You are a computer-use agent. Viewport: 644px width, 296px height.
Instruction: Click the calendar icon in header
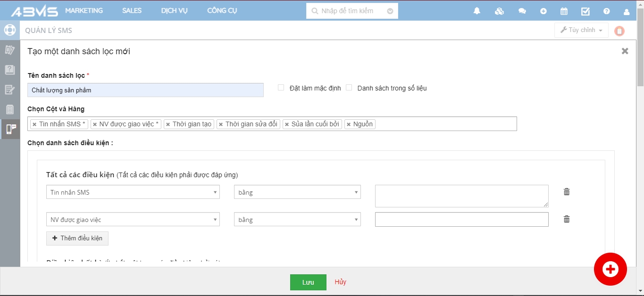[564, 11]
